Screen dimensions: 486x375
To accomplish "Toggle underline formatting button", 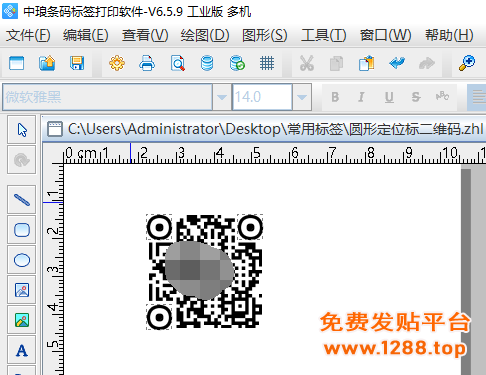I will pyautogui.click(x=389, y=97).
